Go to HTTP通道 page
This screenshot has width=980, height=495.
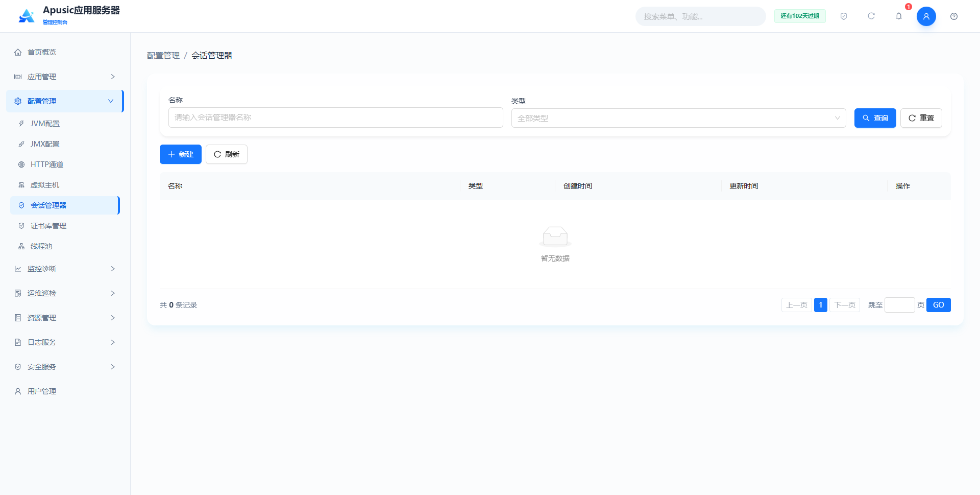65,164
